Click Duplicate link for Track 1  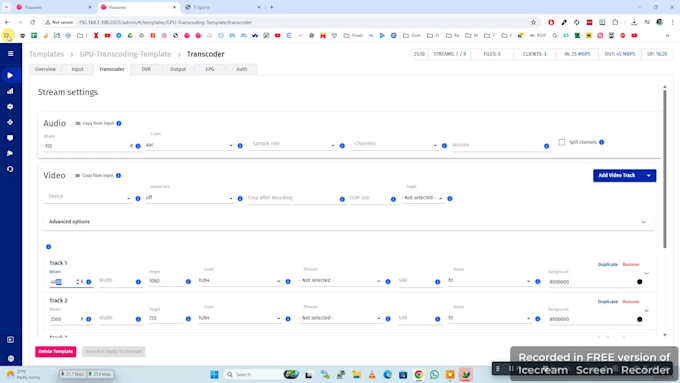coord(608,264)
